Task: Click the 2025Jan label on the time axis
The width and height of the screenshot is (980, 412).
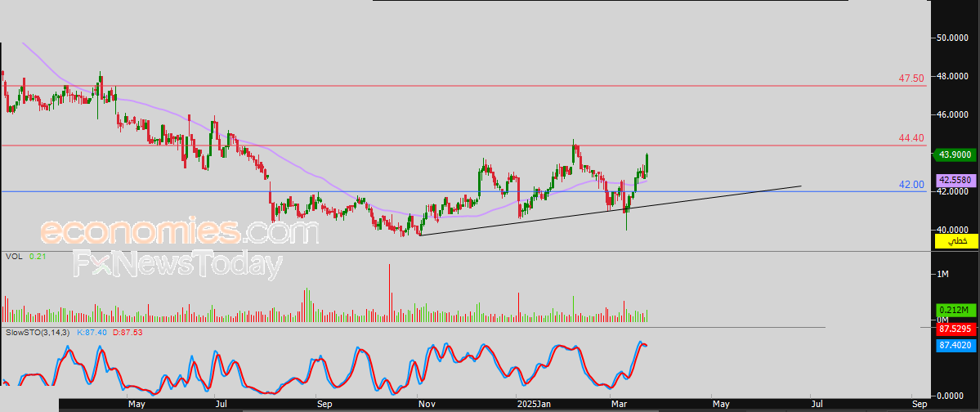Action: (535, 405)
